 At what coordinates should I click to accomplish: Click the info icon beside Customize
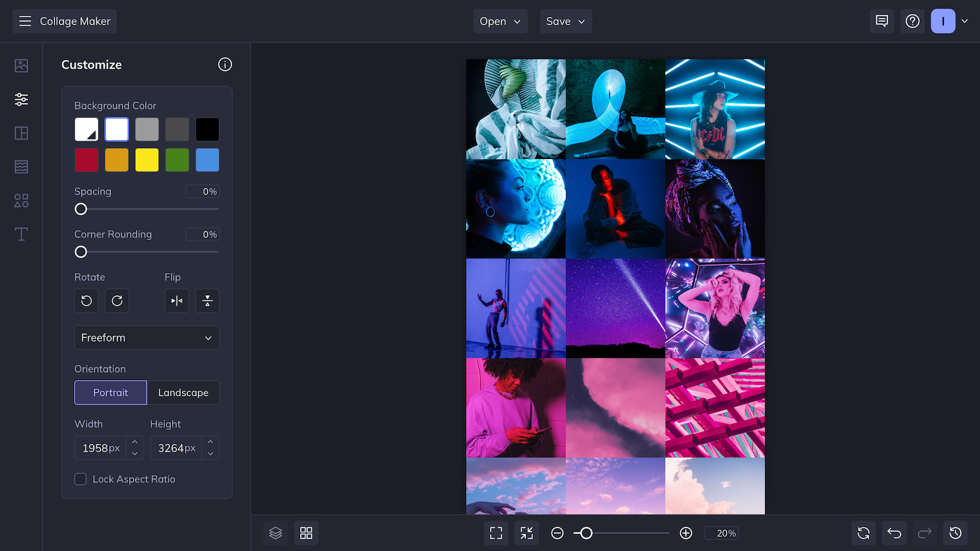tap(225, 64)
